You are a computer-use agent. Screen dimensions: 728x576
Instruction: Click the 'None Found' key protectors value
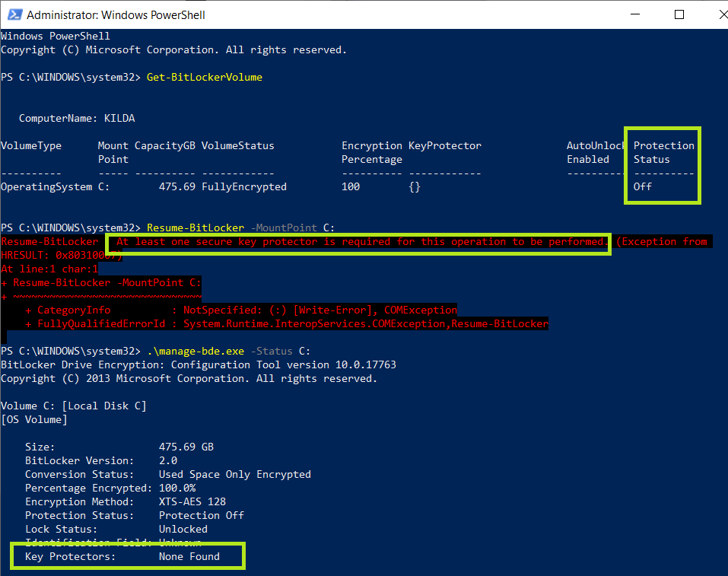189,557
